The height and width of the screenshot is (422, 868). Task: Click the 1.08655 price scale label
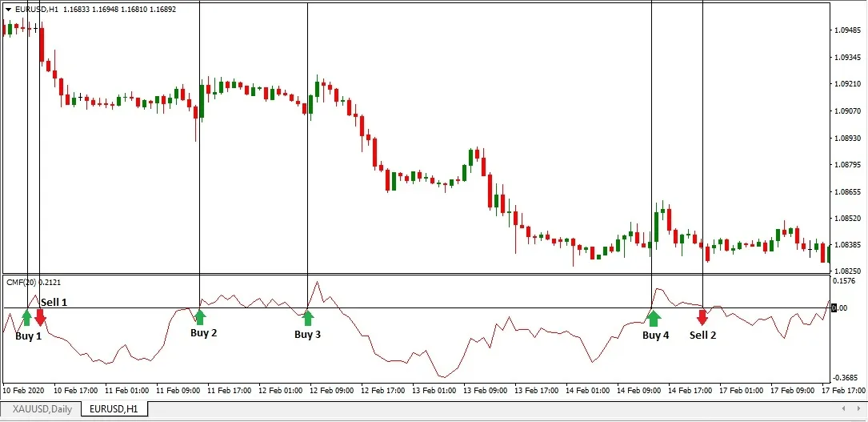[847, 191]
